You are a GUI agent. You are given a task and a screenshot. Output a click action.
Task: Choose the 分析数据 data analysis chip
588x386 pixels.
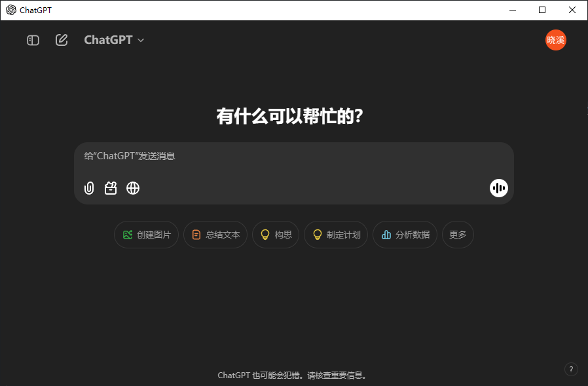click(x=405, y=235)
